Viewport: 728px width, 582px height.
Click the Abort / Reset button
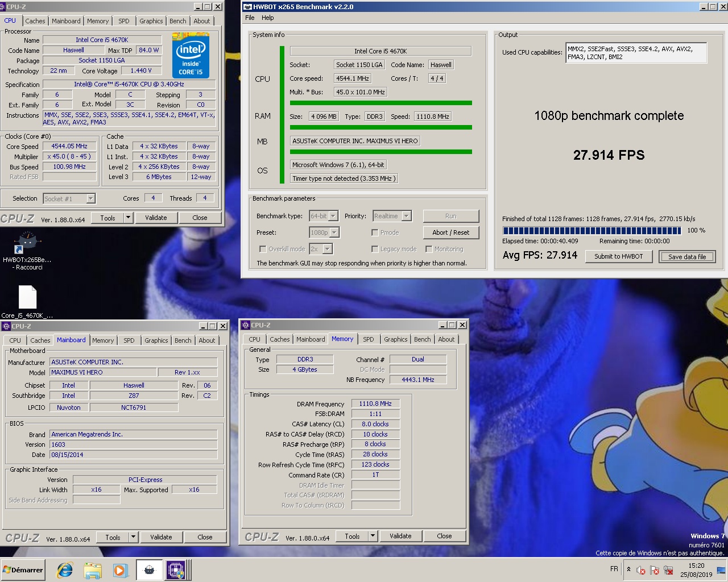coord(451,232)
